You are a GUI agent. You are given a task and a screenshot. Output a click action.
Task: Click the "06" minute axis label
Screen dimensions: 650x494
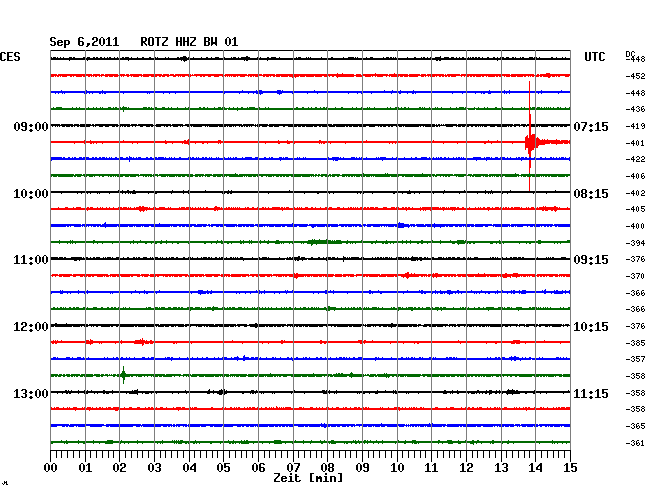(x=258, y=467)
